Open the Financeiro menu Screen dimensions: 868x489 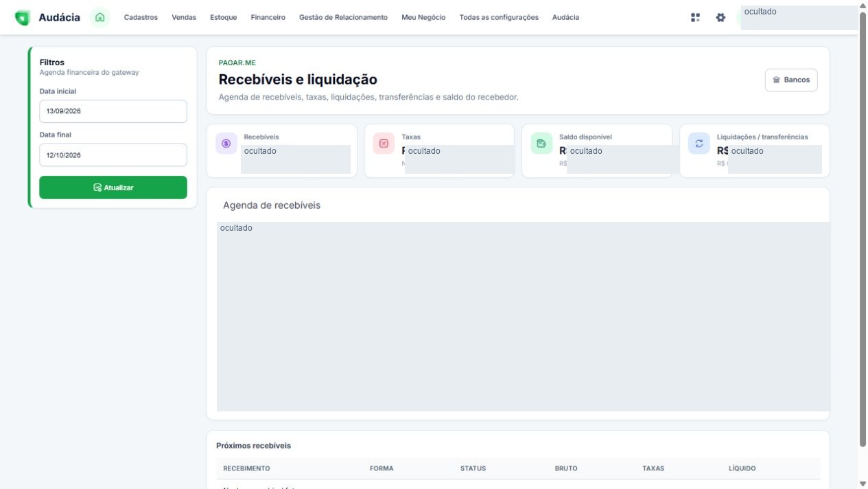click(268, 17)
